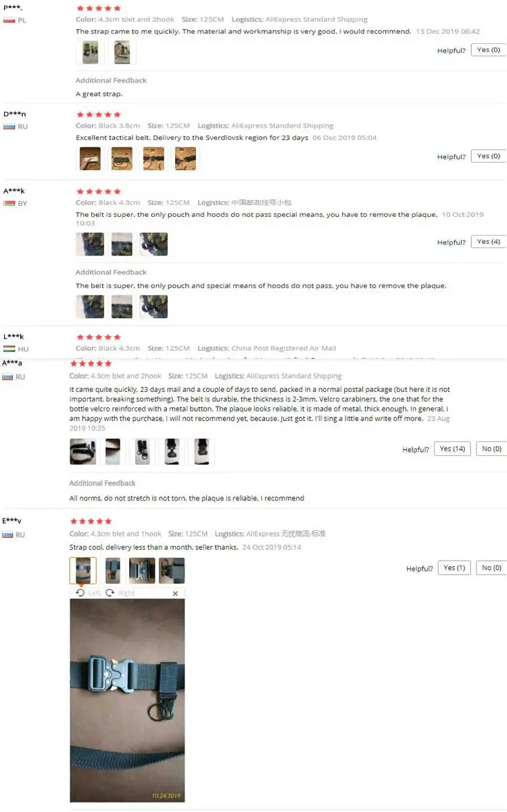Open first belt thumbnail in A***a's review
Image resolution: width=507 pixels, height=812 pixels.
[82, 451]
